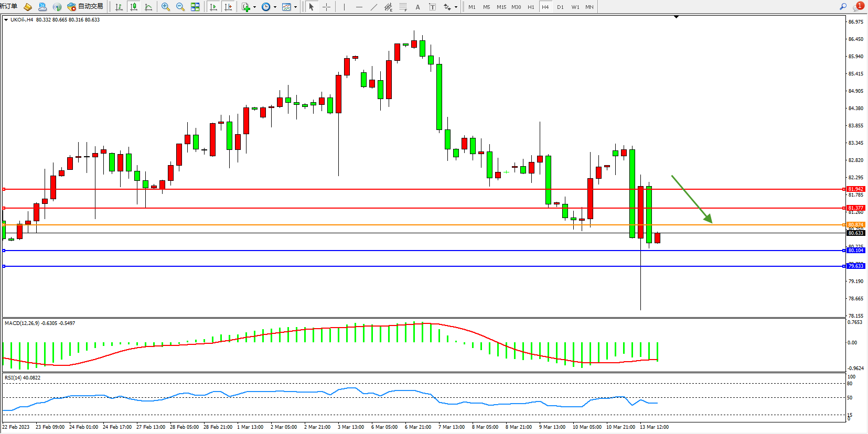Screen dimensions: 868x434
Task: Draw a horizontal line tool
Action: pyautogui.click(x=359, y=7)
